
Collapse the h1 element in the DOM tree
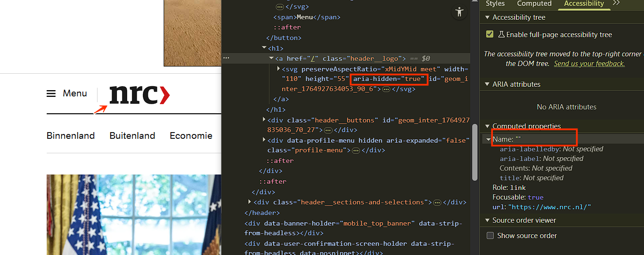coord(264,48)
